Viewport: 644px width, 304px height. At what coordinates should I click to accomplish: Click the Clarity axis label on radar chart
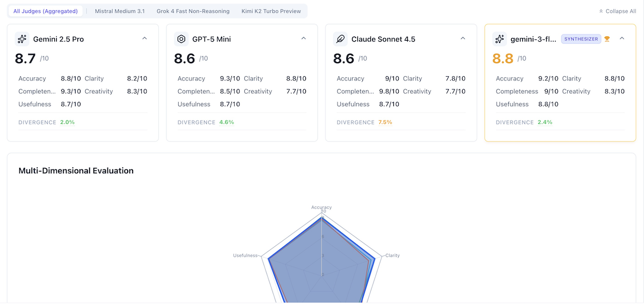coord(393,256)
